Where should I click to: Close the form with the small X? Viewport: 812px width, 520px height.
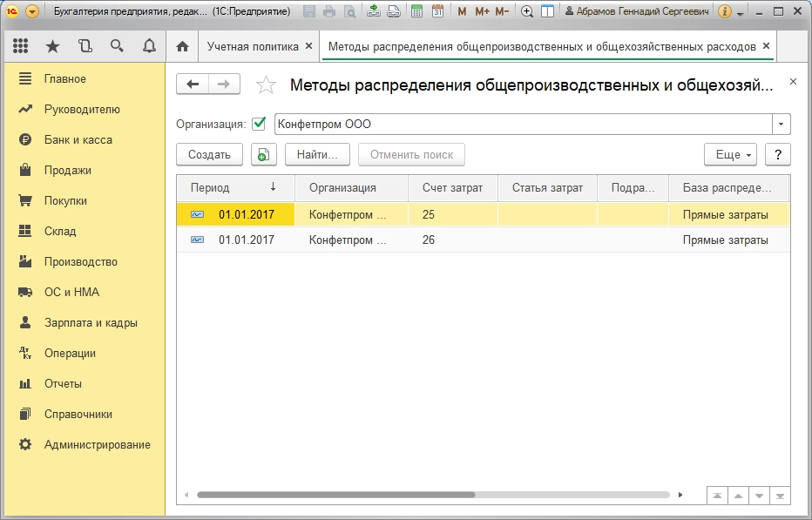pos(793,81)
